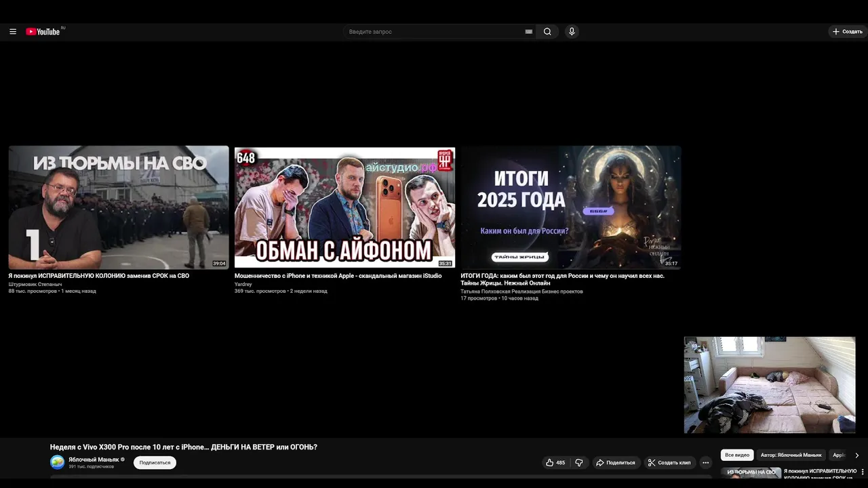868x488 pixels.
Task: Visit channel Татьяна Полховская Реализация Бизнес проектов
Action: click(521, 291)
